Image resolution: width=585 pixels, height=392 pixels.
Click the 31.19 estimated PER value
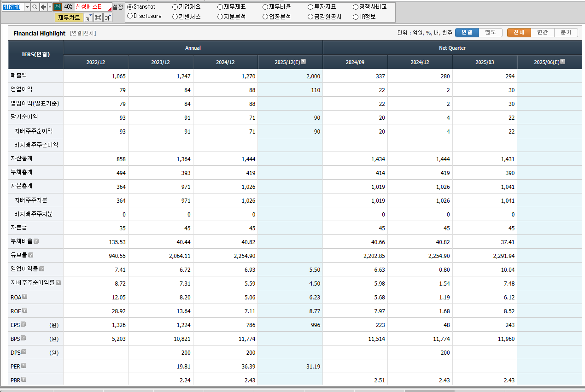click(x=313, y=367)
